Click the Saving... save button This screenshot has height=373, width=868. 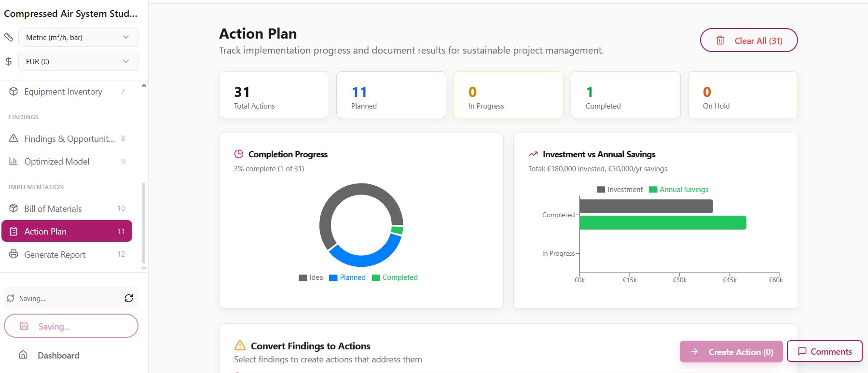click(x=71, y=326)
